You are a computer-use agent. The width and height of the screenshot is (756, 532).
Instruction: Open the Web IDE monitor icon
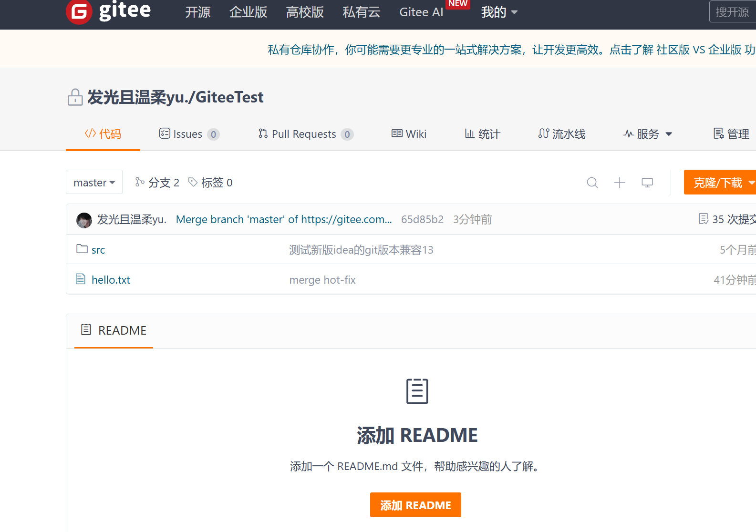(647, 183)
